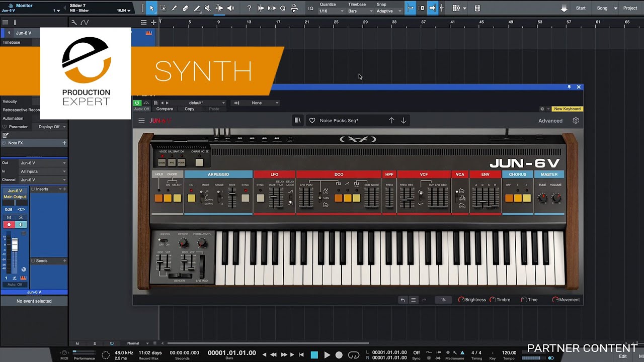644x362 pixels.
Task: Toggle the transport loop button
Action: tap(354, 355)
